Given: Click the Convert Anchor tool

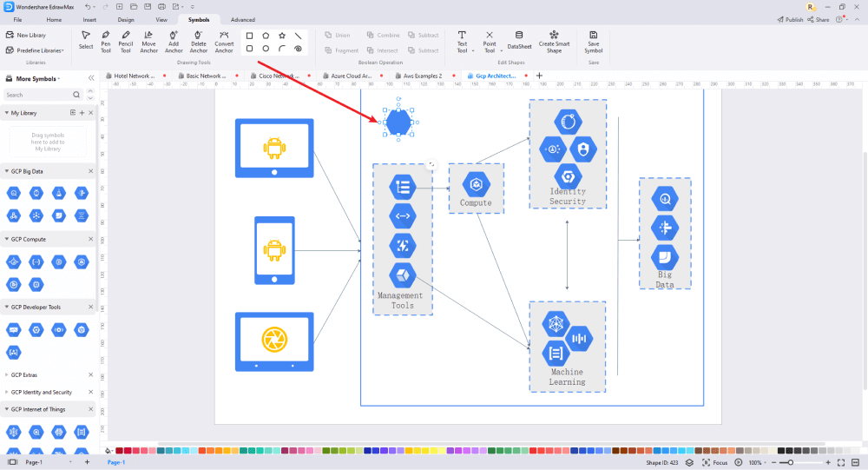Looking at the screenshot, I should pyautogui.click(x=224, y=42).
